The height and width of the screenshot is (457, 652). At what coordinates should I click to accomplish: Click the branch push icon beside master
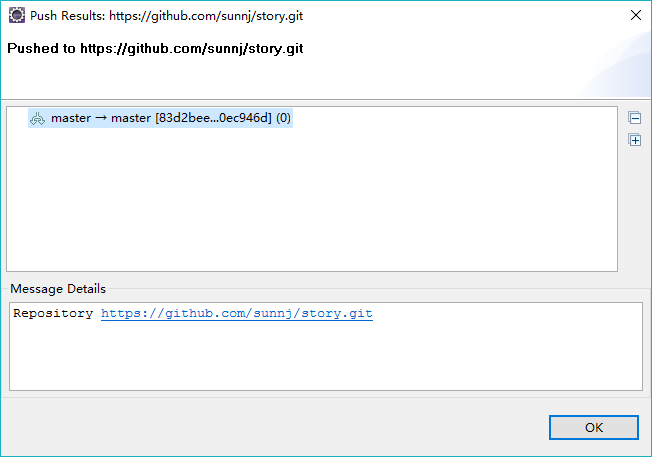point(37,119)
